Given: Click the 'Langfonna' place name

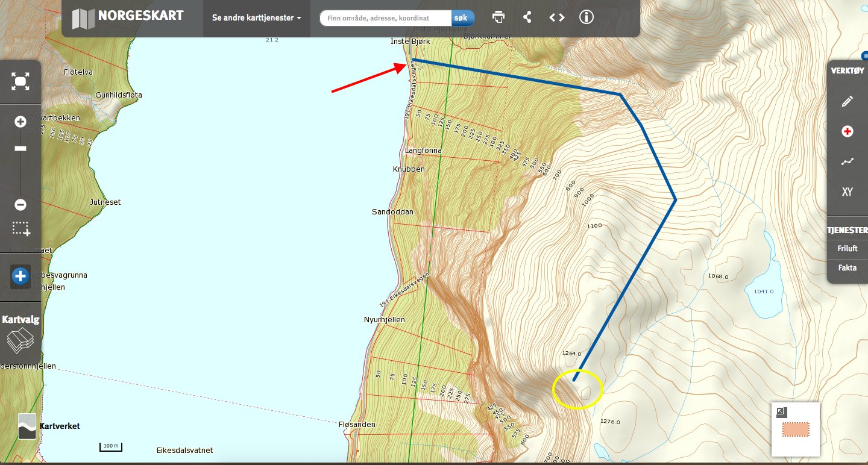Looking at the screenshot, I should pos(423,151).
